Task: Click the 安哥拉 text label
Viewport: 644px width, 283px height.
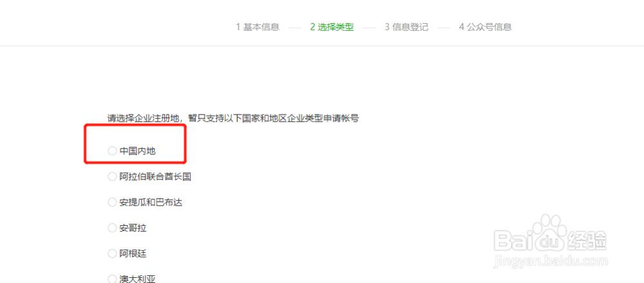Action: tap(133, 228)
